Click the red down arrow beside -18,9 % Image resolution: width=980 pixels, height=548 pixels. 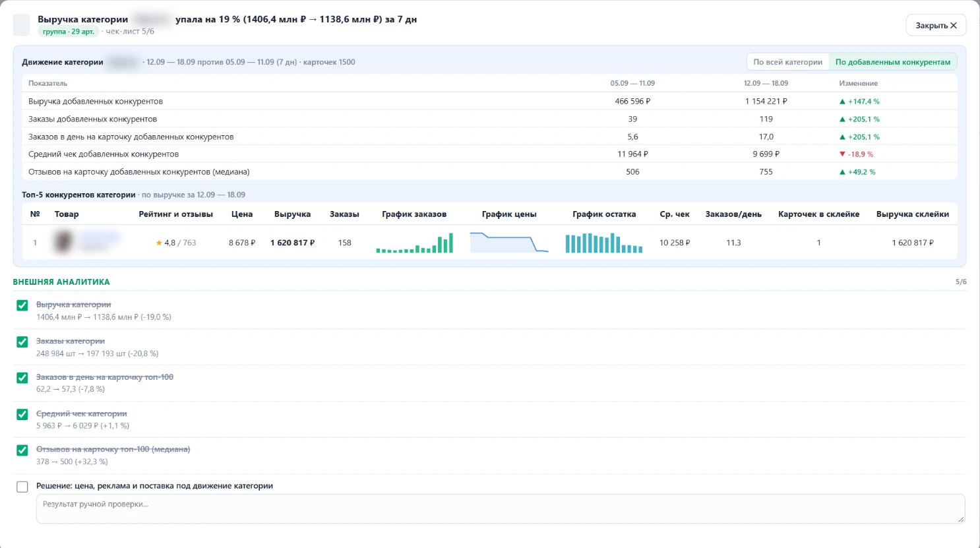tap(842, 154)
